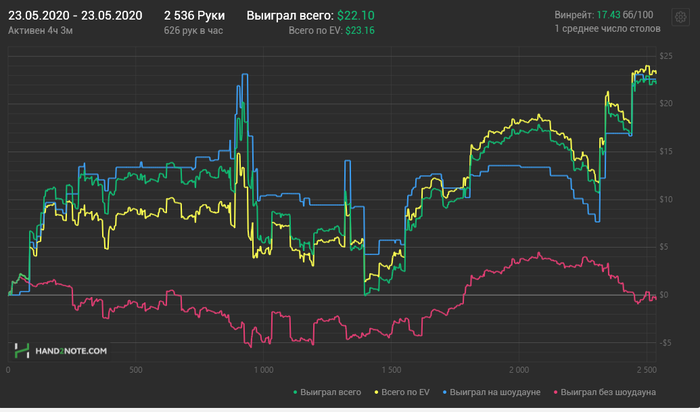The height and width of the screenshot is (412, 700).
Task: Click the '2 536 Руки' hand count
Action: tap(194, 16)
